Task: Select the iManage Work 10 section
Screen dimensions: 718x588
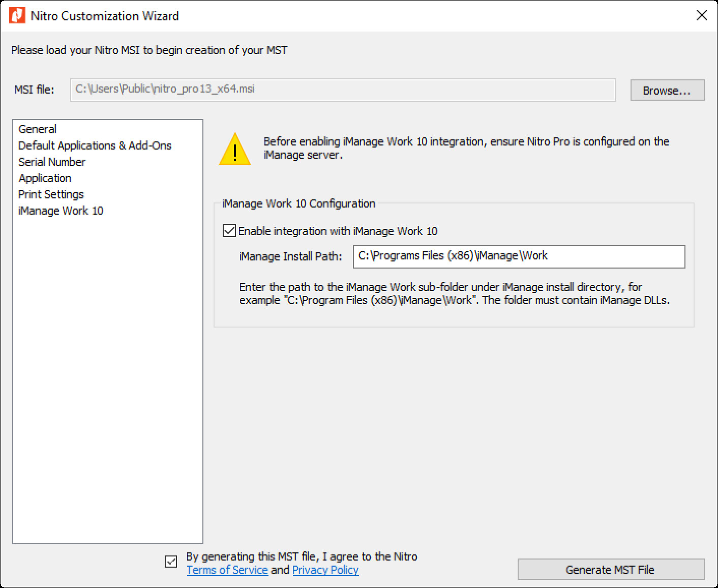Action: 60,210
